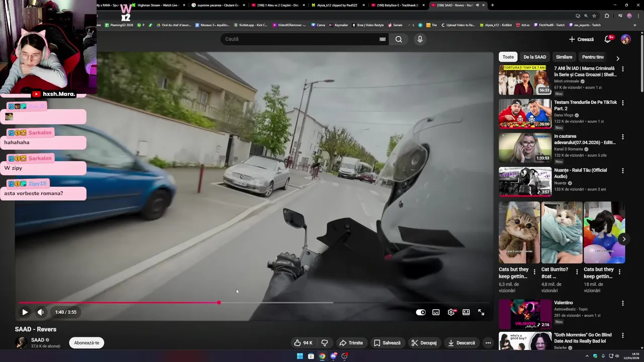Open the SAAD channel name link

pos(38,340)
